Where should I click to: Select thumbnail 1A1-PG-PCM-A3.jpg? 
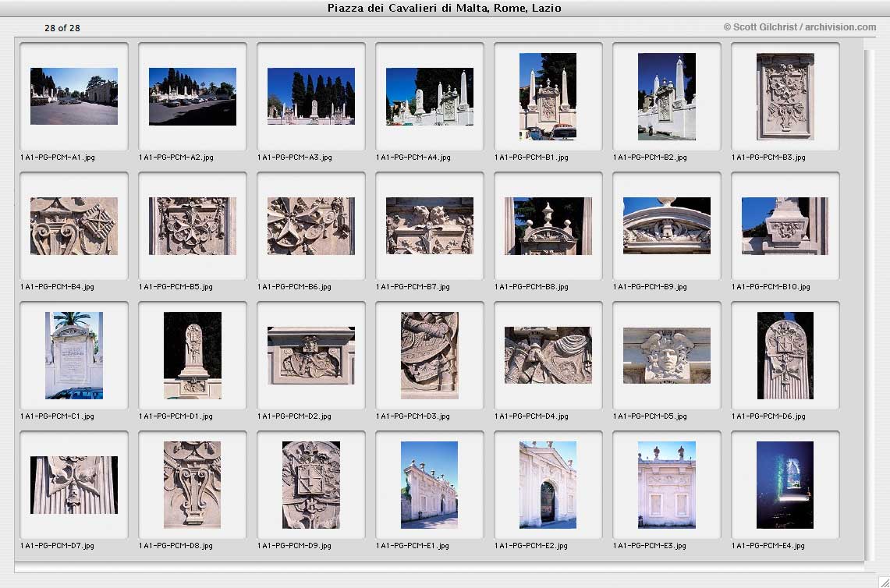(311, 97)
